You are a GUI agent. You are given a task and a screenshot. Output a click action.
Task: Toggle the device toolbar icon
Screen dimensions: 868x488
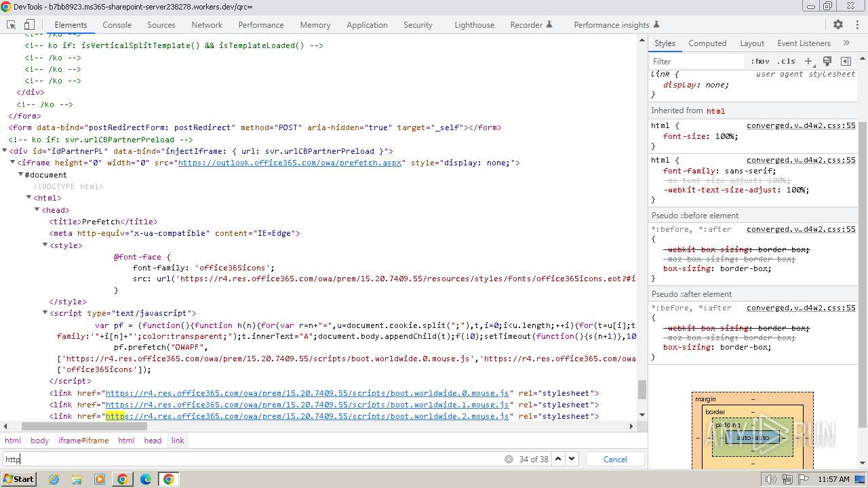point(29,24)
